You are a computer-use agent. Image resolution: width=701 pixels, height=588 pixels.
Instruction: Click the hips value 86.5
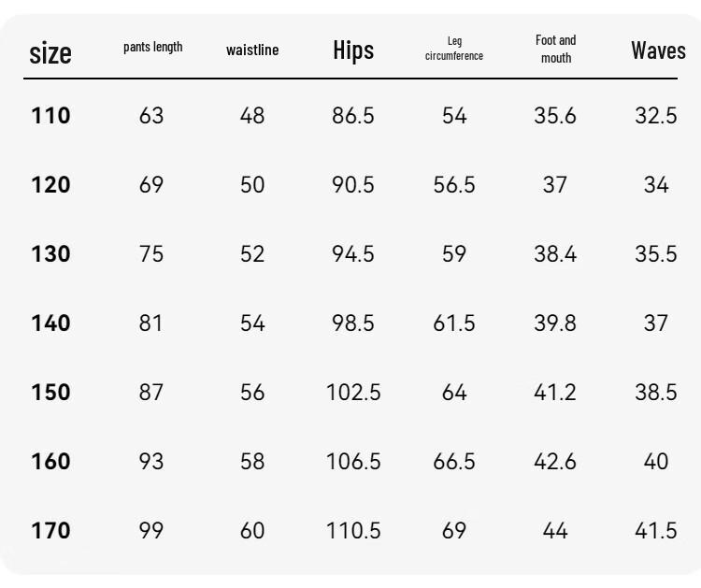(x=353, y=116)
